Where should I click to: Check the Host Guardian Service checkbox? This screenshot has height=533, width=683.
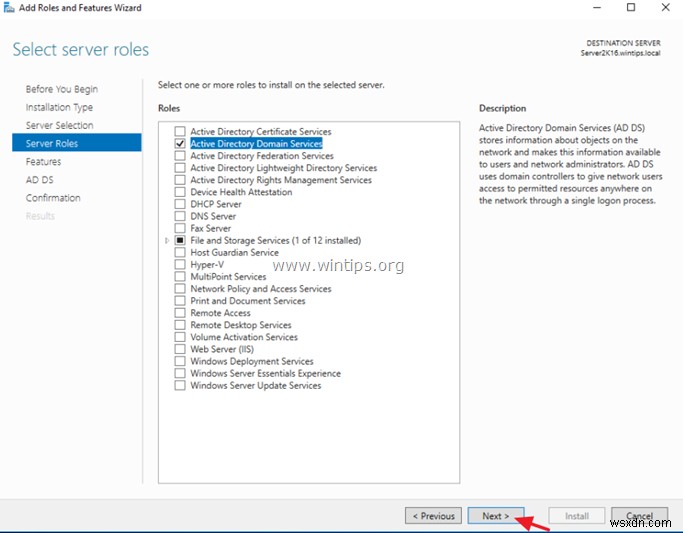[x=180, y=252]
